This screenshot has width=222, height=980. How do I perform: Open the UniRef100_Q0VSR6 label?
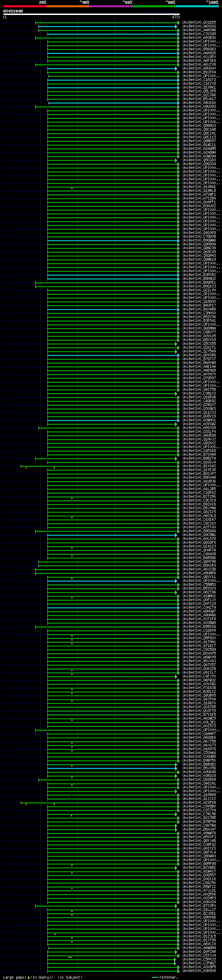click(x=199, y=355)
